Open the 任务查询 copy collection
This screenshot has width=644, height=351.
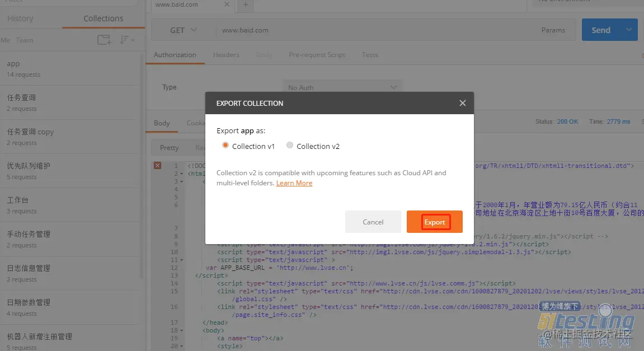click(x=70, y=137)
